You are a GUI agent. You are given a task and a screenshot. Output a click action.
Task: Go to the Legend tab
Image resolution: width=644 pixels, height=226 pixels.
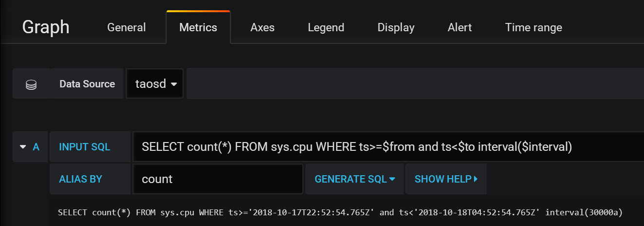click(x=325, y=27)
